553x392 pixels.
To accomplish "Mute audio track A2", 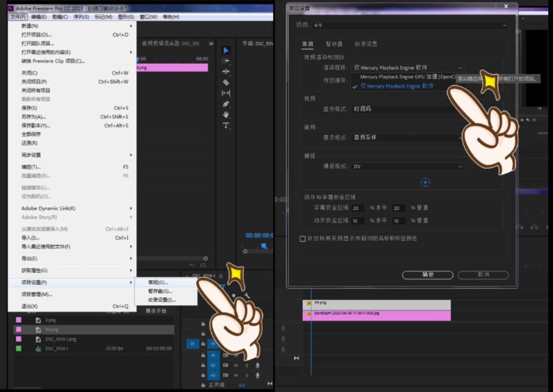I will [236, 365].
